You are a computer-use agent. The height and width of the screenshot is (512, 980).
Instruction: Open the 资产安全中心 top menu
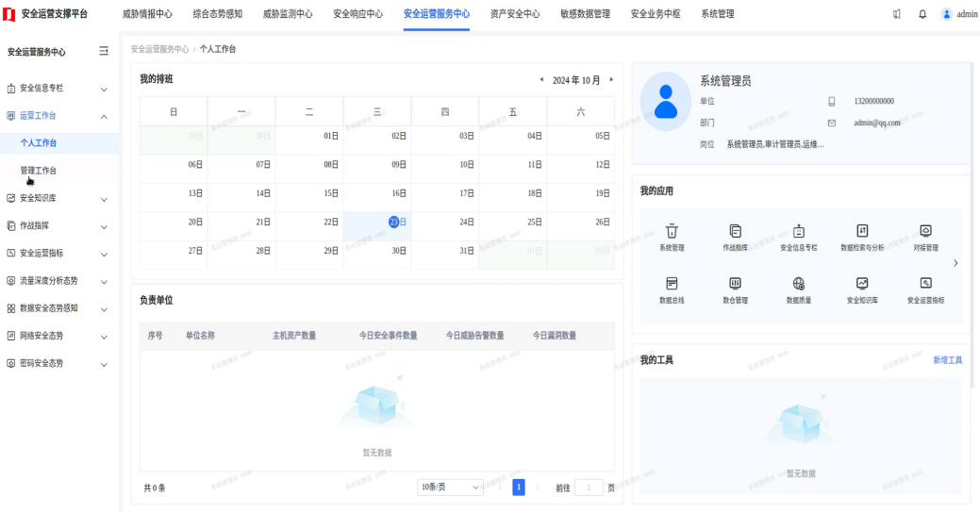[515, 14]
